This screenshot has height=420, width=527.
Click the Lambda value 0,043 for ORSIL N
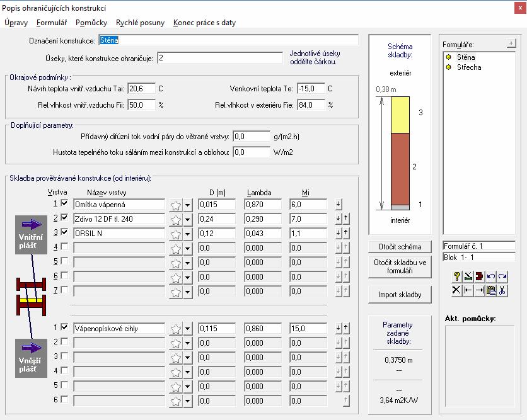click(263, 234)
